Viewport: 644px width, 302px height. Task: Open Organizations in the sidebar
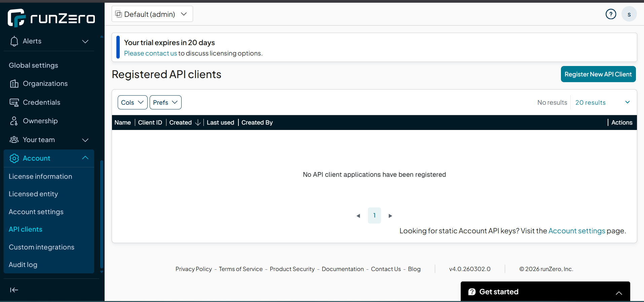pos(45,83)
